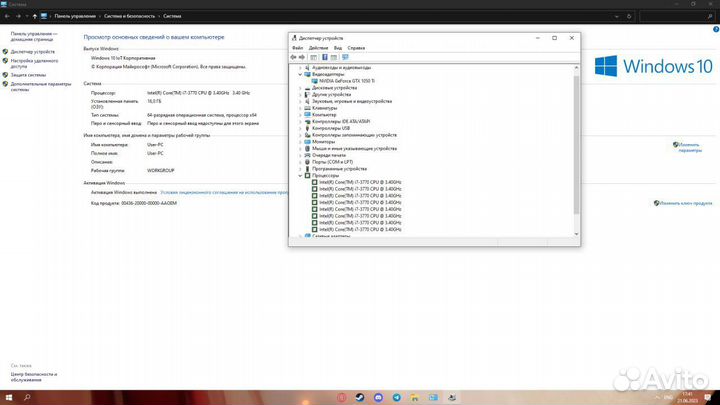Screen dimensions: 720x405
Task: Open Панель управления домашняя страница link
Action: [x=34, y=36]
